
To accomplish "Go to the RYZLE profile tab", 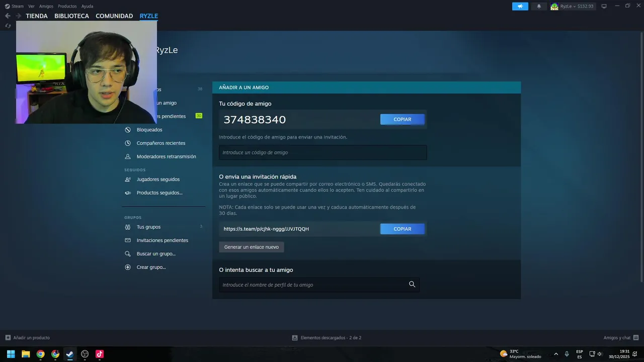I will (149, 16).
